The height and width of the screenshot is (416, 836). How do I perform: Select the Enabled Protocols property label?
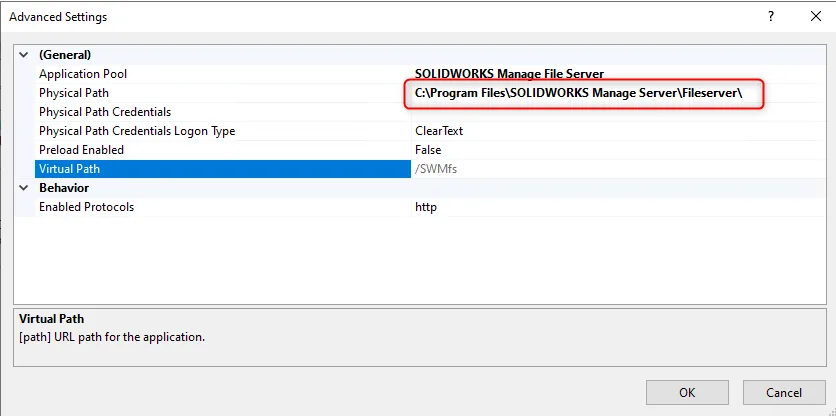pos(86,207)
